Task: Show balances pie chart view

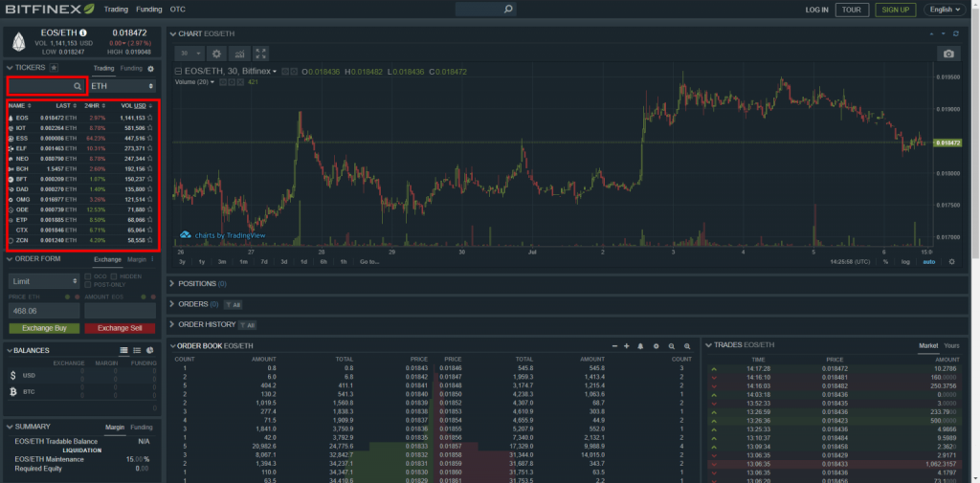Action: pos(150,351)
